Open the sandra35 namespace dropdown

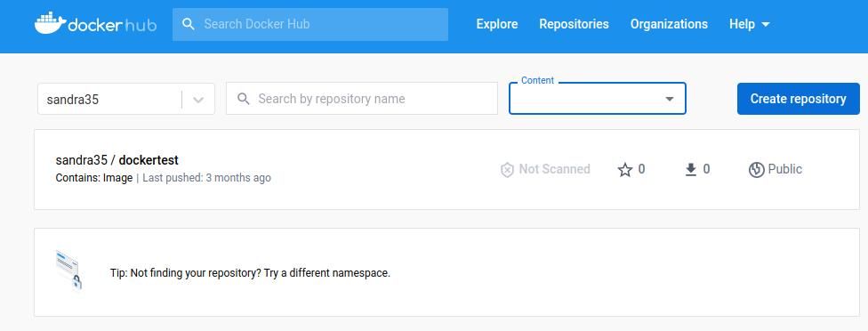point(125,99)
